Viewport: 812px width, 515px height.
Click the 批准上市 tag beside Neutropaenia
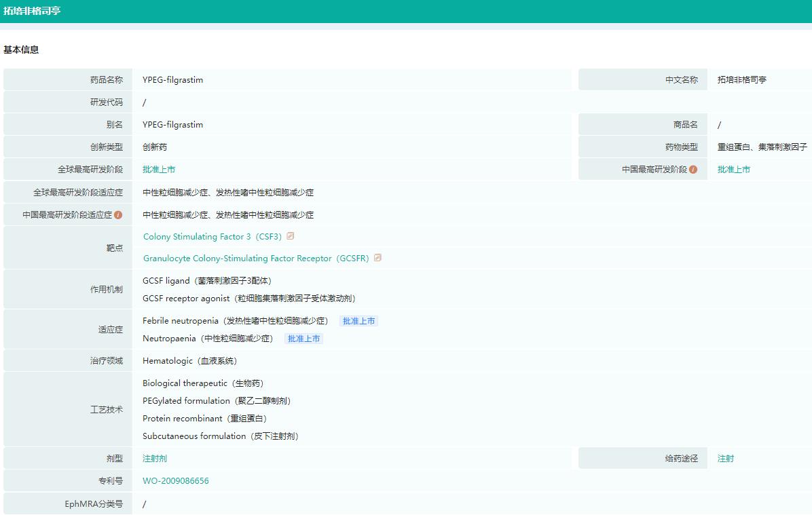pyautogui.click(x=303, y=338)
